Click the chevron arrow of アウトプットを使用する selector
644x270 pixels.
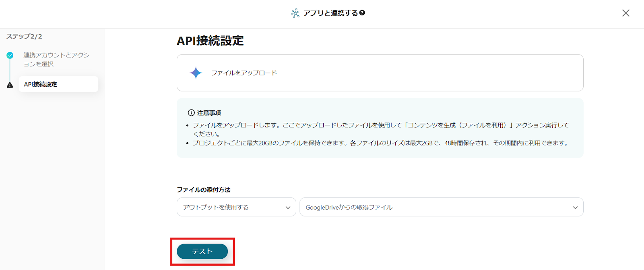pyautogui.click(x=288, y=208)
